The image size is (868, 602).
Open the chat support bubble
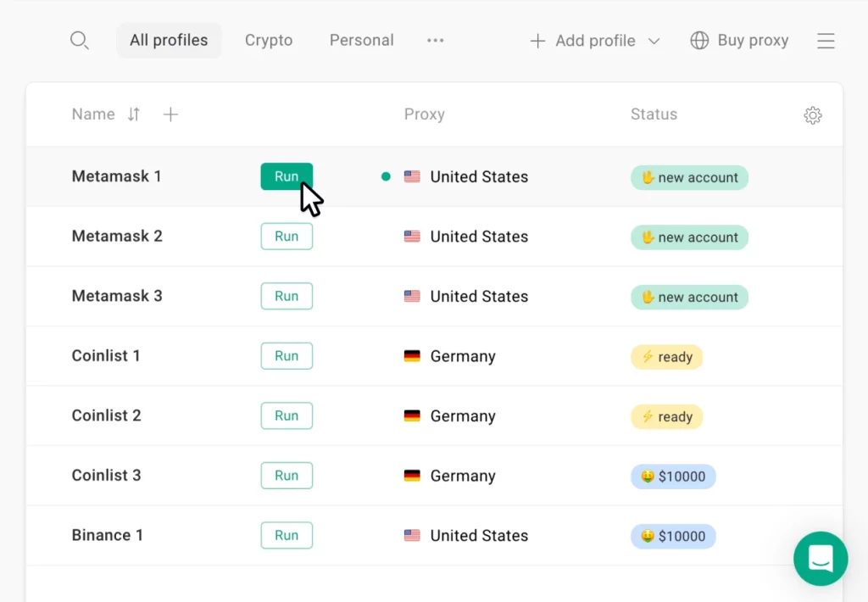[x=821, y=558]
